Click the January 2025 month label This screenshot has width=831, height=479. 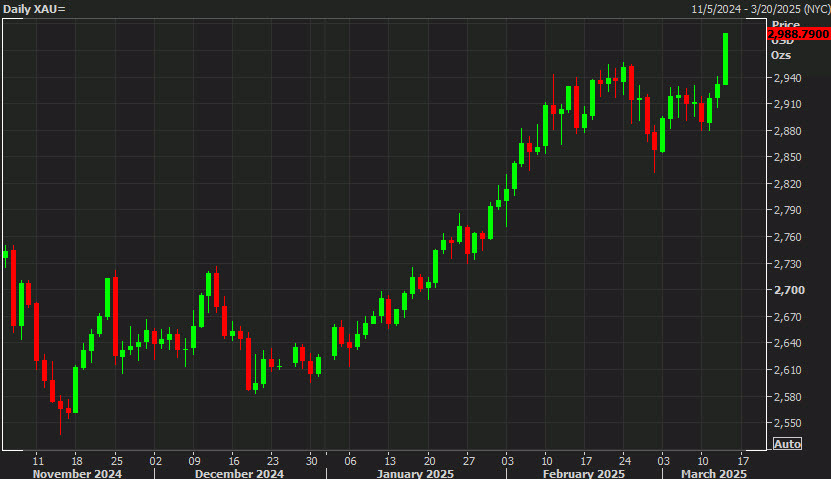coord(415,473)
